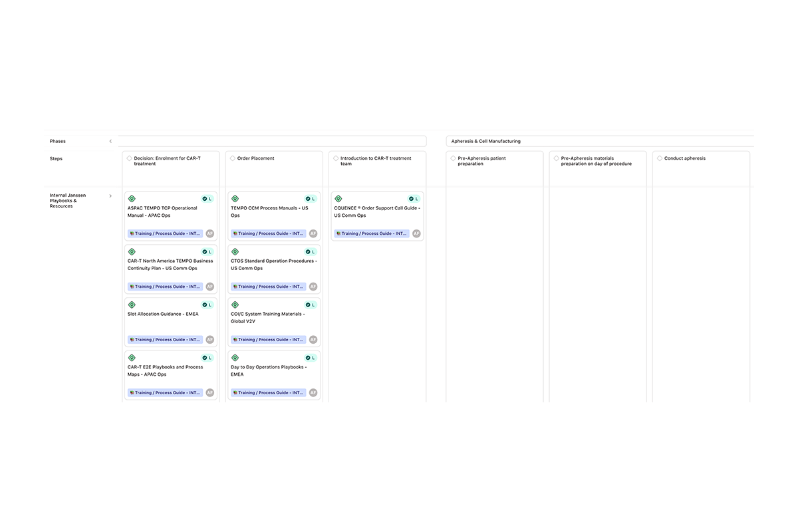
Task: Collapse the Phases row chevron
Action: pyautogui.click(x=110, y=141)
